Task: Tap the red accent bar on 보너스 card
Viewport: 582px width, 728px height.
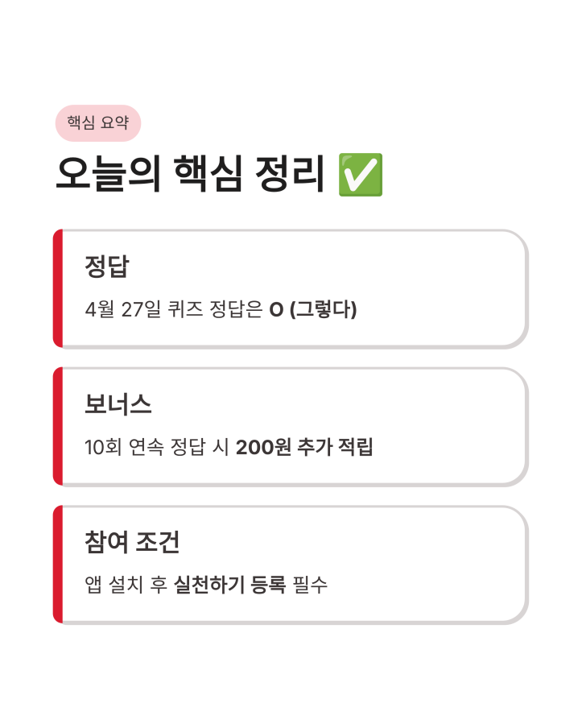Action: point(57,427)
